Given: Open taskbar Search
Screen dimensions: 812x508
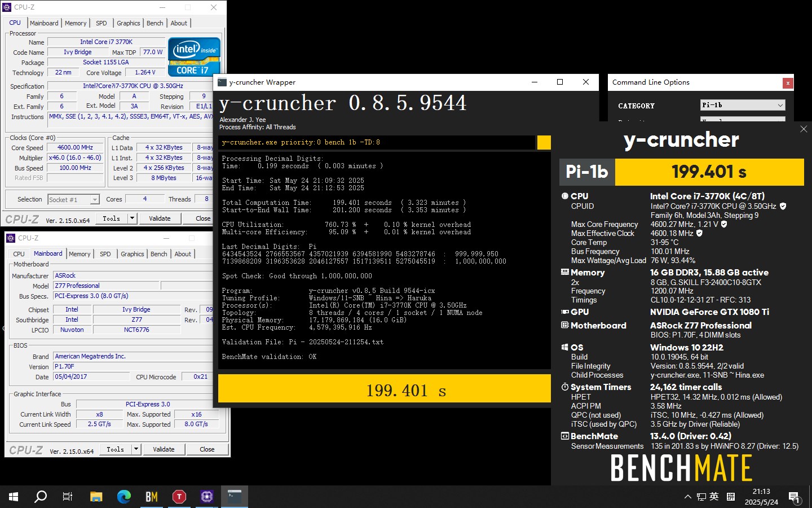Looking at the screenshot, I should coord(41,497).
